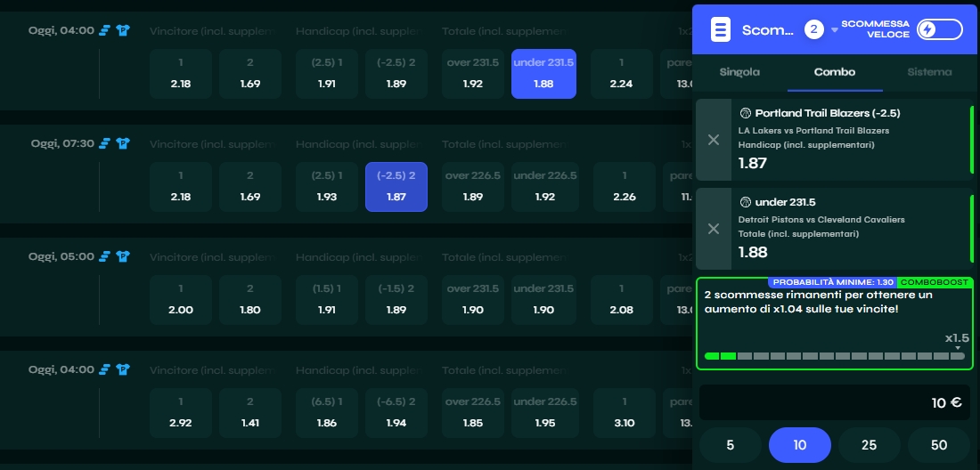Click Oggi, 07:30 match time
Screen dimensions: 980x470
62,143
